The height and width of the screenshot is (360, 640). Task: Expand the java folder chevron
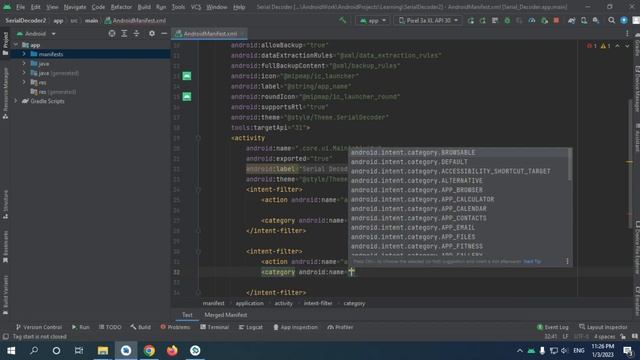[24, 64]
